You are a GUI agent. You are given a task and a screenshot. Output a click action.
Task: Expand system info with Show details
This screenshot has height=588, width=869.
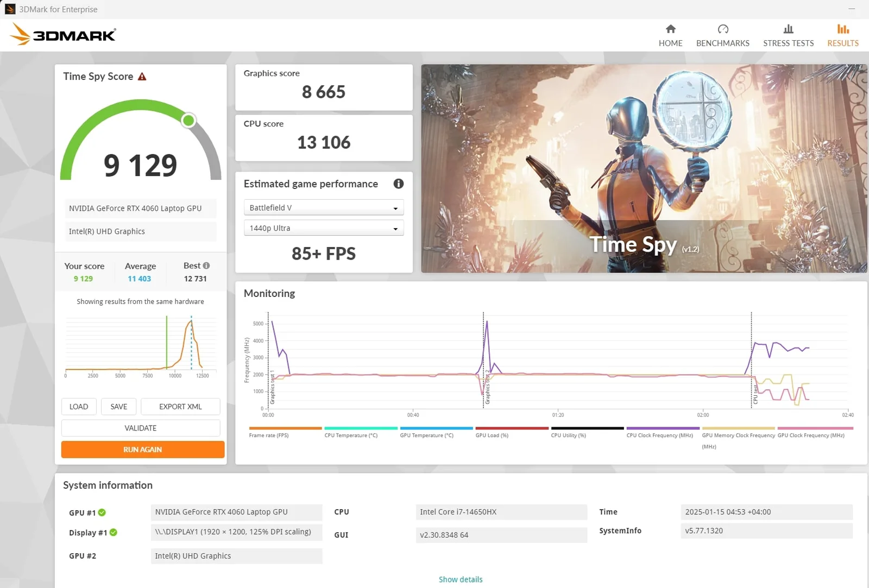tap(460, 579)
